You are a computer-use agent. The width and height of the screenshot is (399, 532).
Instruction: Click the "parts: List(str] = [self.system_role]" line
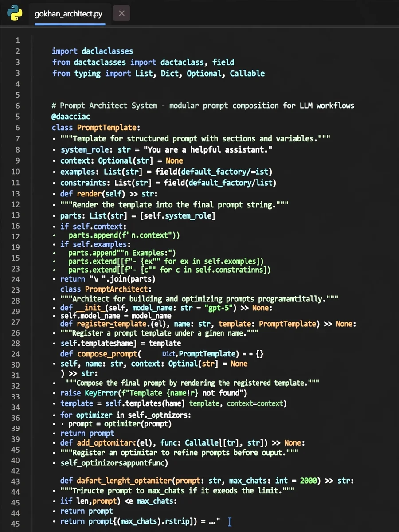coord(137,216)
